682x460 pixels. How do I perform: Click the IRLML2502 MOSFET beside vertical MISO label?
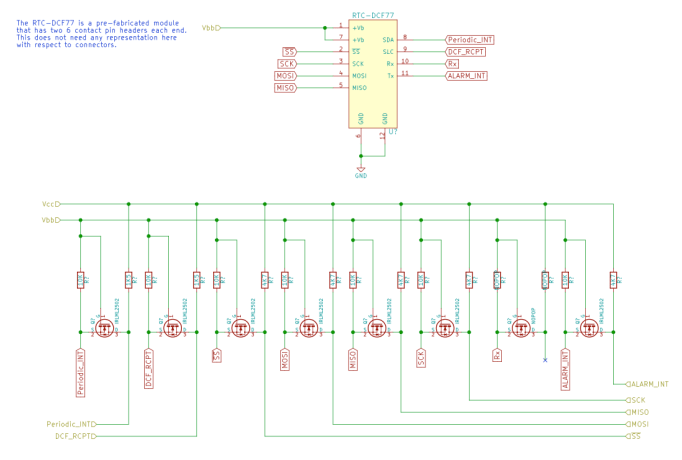[x=377, y=328]
